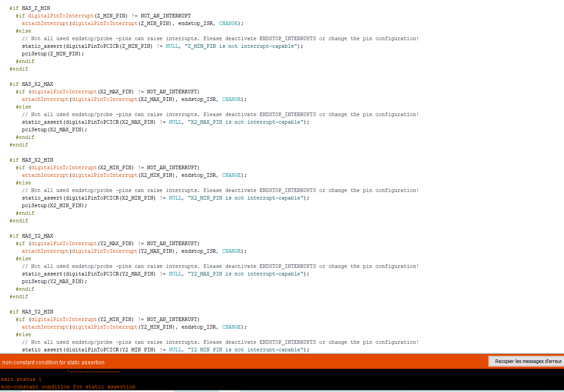This screenshot has width=564, height=392.
Task: Click the attachInterrupt line for Z_MIN_PIN
Action: pos(133,23)
